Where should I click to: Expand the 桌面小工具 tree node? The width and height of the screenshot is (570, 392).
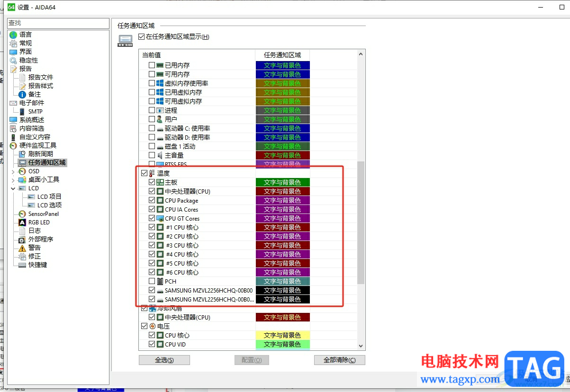[x=13, y=179]
